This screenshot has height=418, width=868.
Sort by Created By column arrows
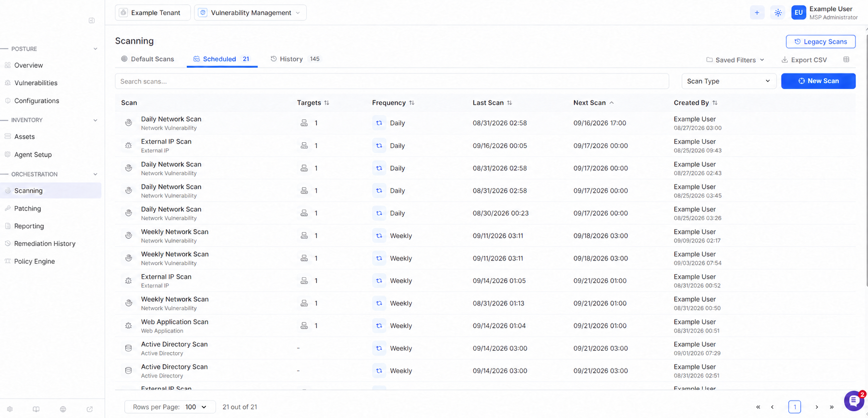715,103
